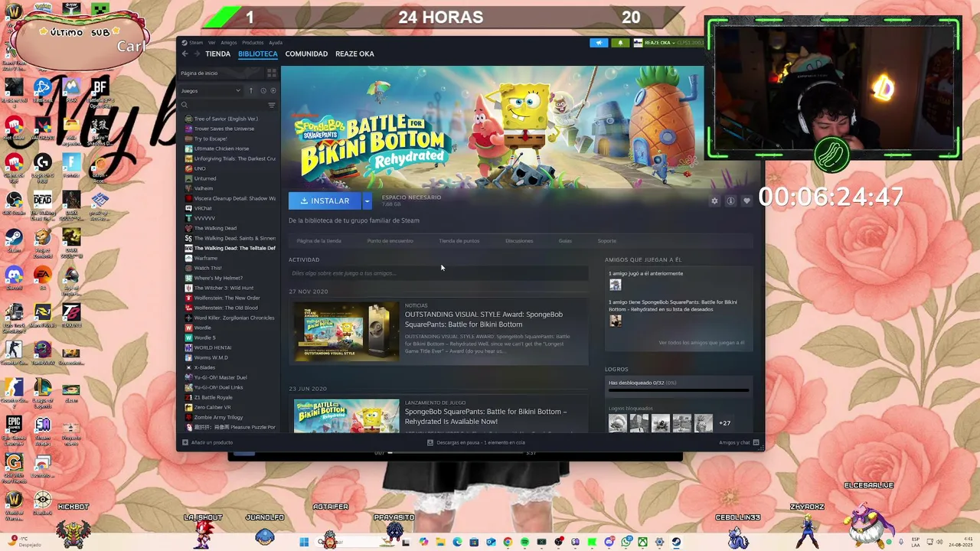The height and width of the screenshot is (551, 980).
Task: Click the activity comment field
Action: 438,273
